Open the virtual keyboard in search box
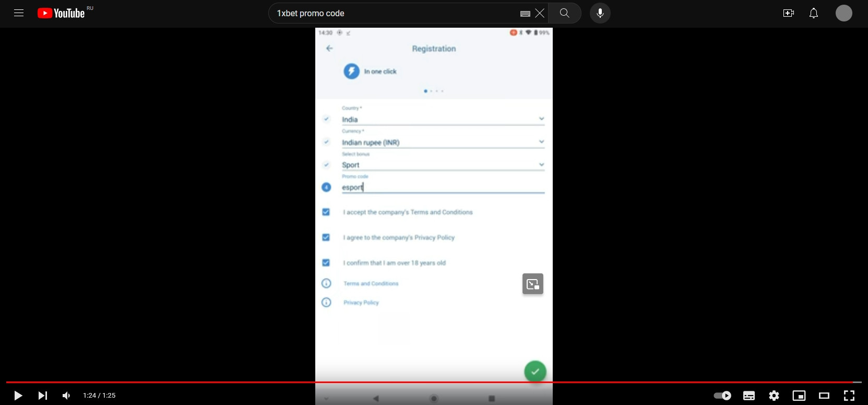Viewport: 868px width, 405px height. click(525, 14)
